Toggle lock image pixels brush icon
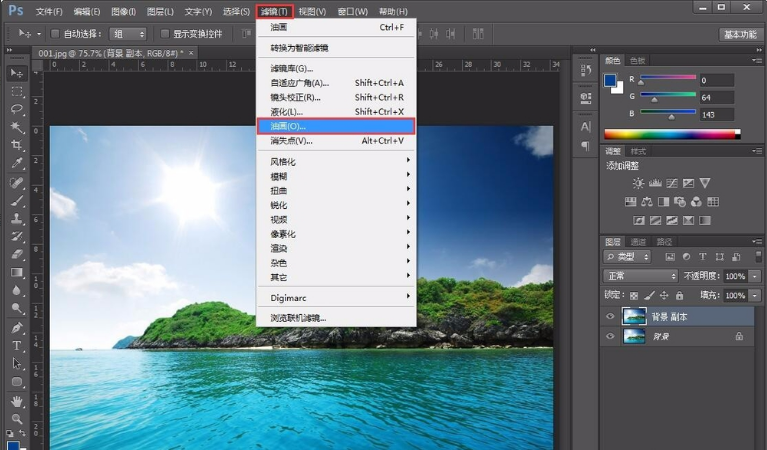 tap(649, 295)
